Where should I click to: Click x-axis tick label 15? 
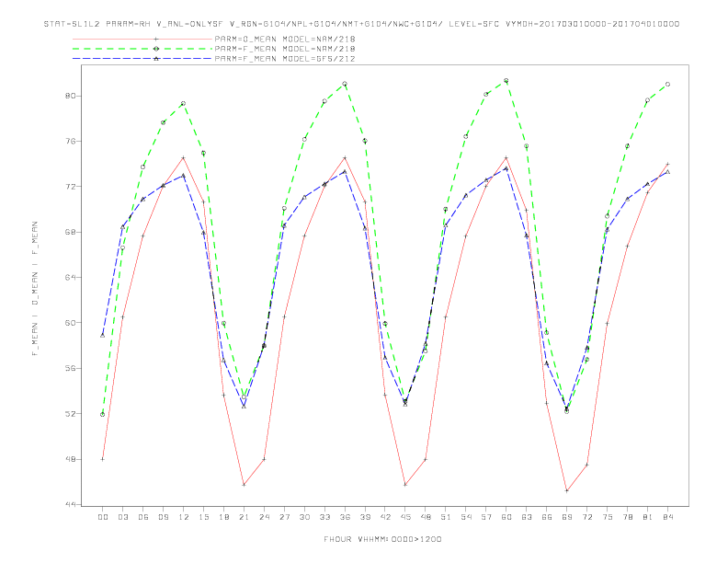click(x=203, y=517)
